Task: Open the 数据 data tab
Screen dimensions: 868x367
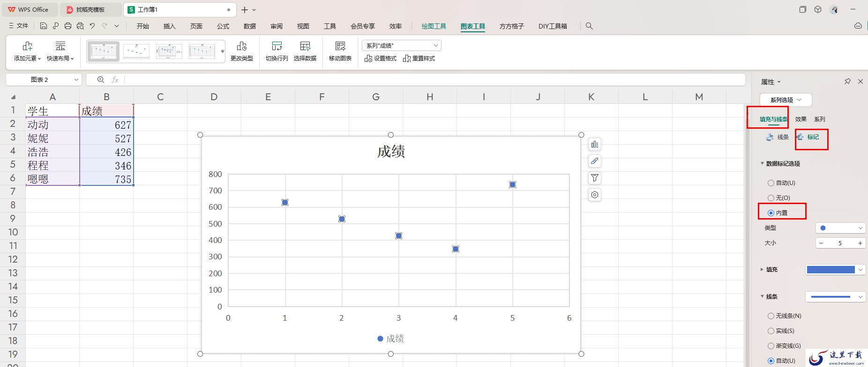Action: 250,26
